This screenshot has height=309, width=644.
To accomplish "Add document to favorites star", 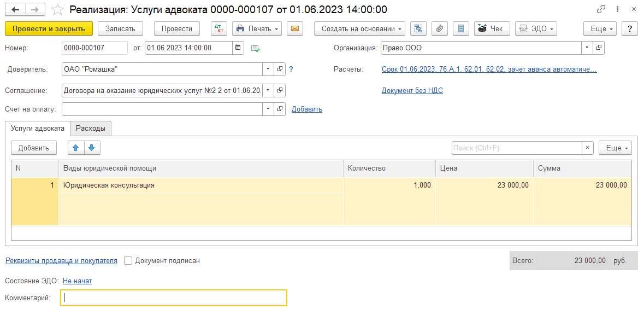I will pos(57,9).
